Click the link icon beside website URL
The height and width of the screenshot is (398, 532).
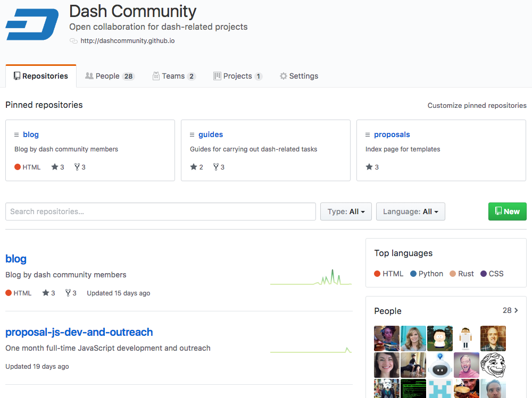click(x=73, y=41)
